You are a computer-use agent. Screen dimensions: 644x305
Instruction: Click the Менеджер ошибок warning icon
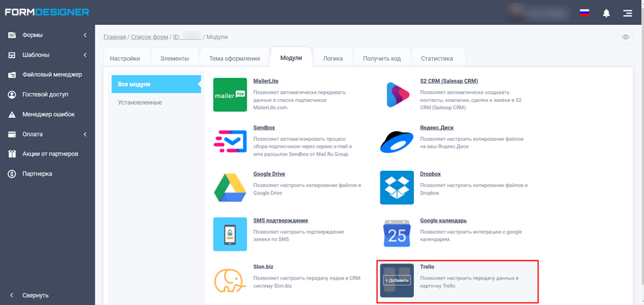[12, 115]
